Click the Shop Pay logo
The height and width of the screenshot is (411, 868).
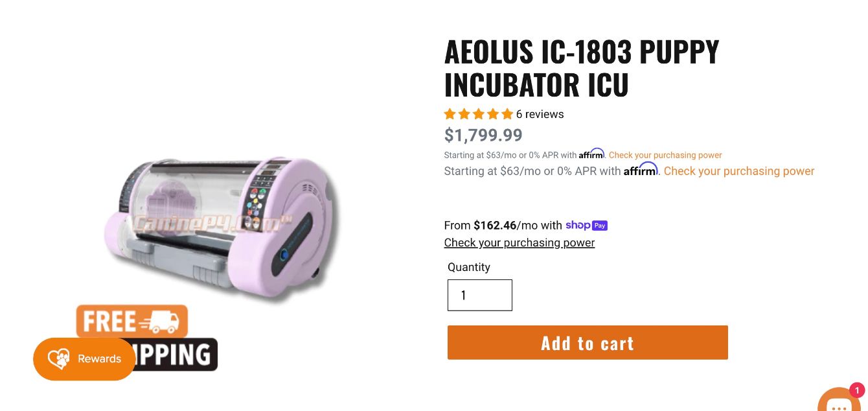(x=586, y=226)
